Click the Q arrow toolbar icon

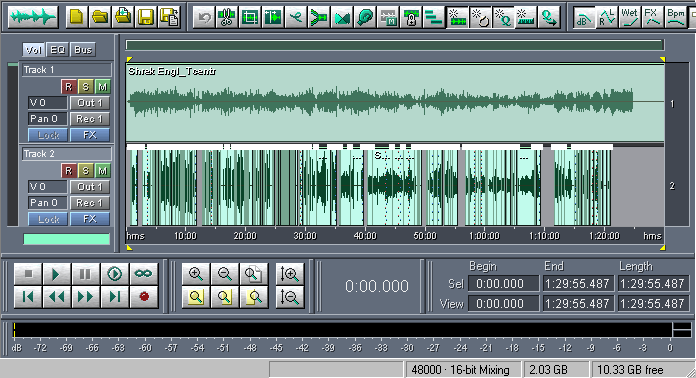[550, 17]
